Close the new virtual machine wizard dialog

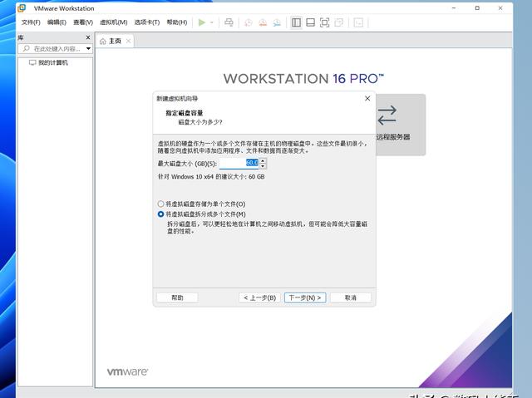click(367, 98)
